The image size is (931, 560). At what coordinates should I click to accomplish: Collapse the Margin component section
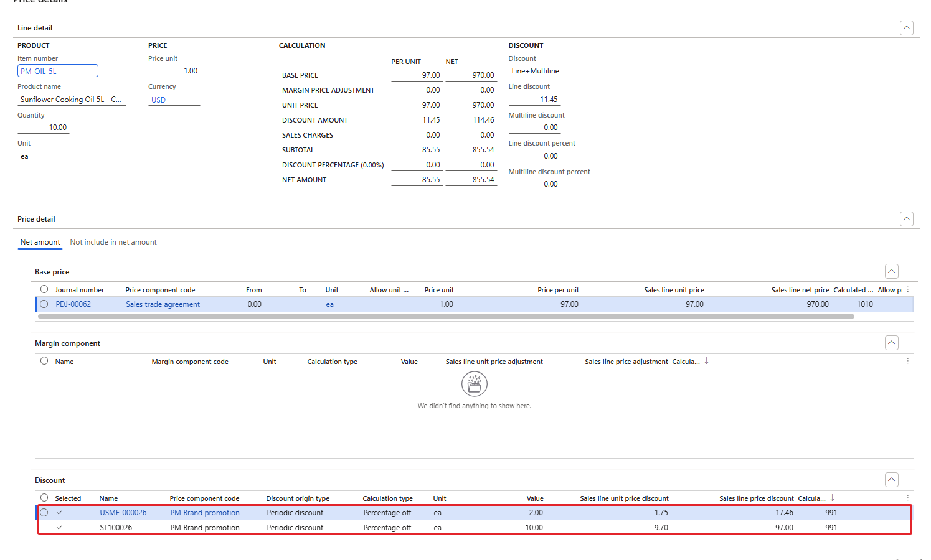[x=892, y=343]
